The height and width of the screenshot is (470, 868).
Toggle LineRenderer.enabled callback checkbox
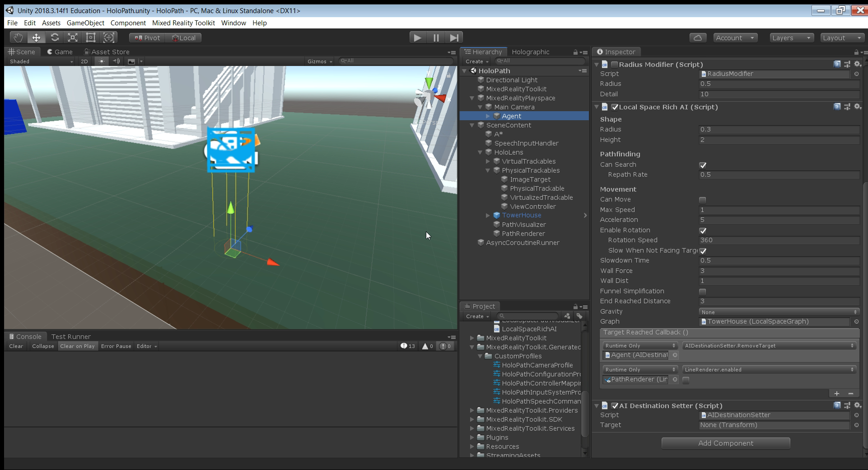pyautogui.click(x=686, y=381)
